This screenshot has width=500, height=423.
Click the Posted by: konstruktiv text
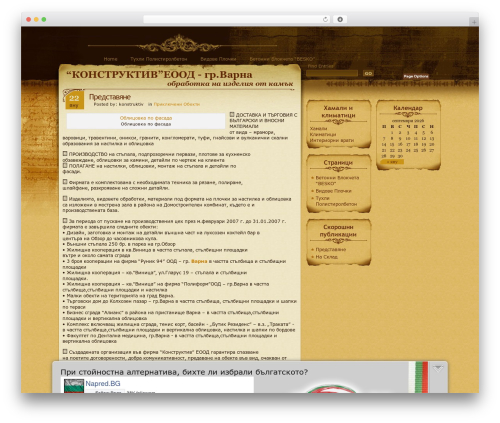tap(118, 104)
